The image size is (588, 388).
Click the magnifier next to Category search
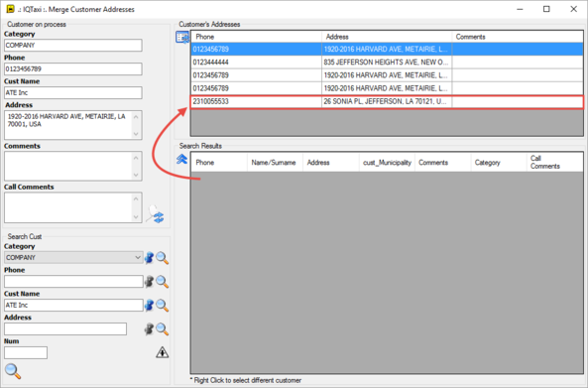[162, 258]
